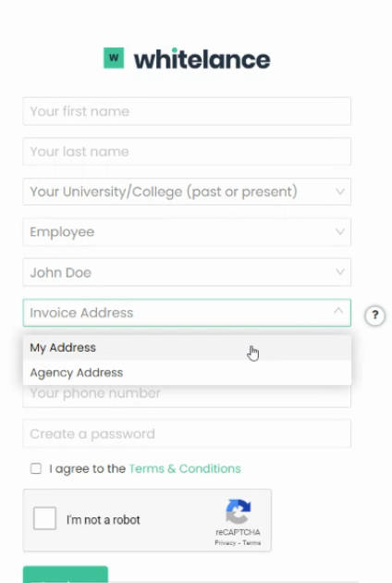Screen dimensions: 392x583
Task: Open the reCAPTCHA Terms link
Action: click(x=251, y=543)
